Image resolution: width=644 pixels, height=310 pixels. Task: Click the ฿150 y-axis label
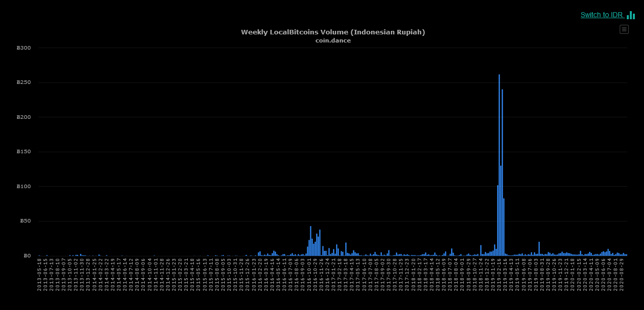tap(24, 152)
